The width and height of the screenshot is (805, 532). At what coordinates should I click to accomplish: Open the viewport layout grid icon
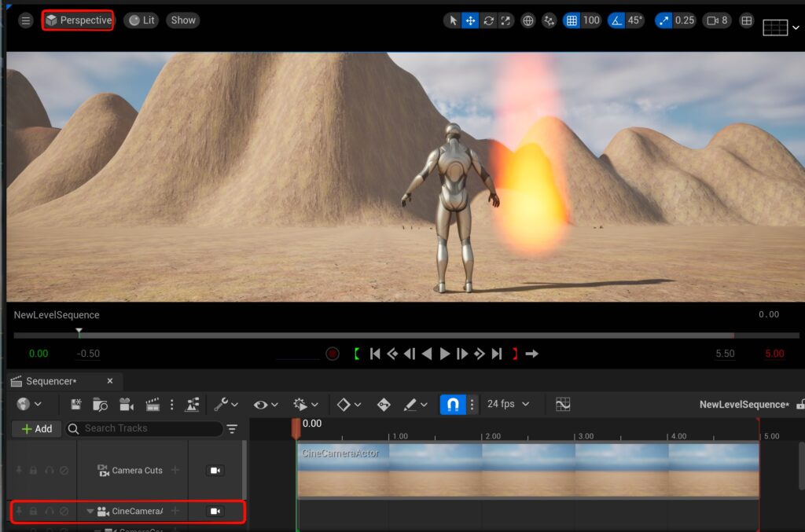tap(747, 20)
